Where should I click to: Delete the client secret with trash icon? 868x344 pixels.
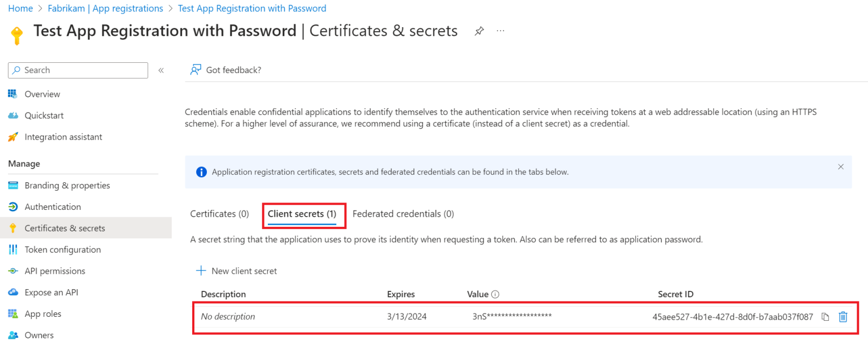[843, 317]
